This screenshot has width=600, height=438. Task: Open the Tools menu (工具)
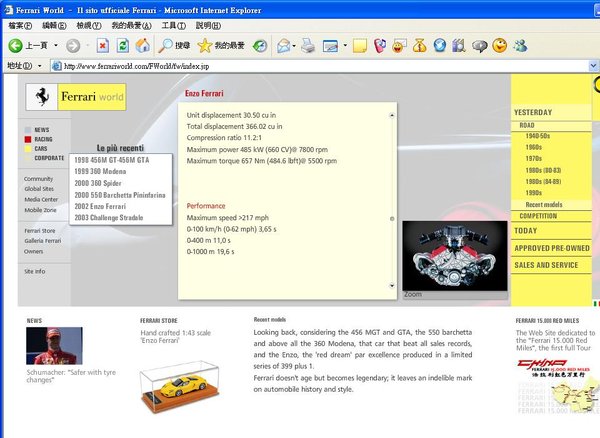pyautogui.click(x=173, y=26)
